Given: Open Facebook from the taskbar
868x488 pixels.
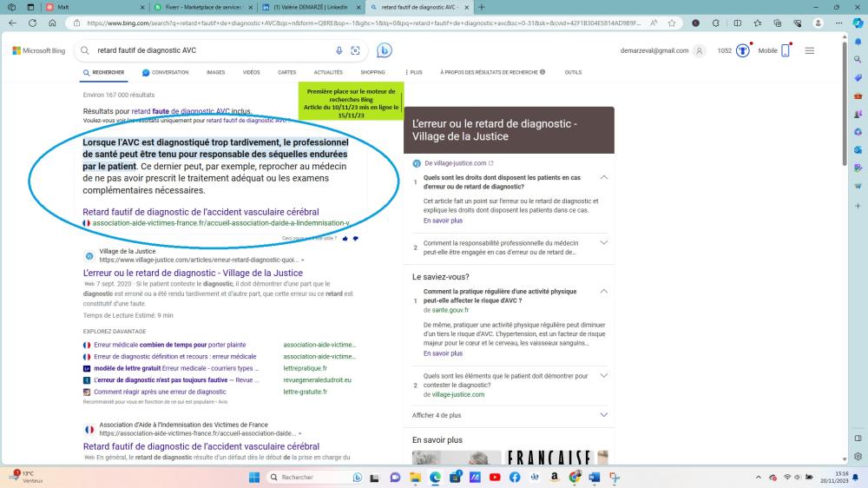Looking at the screenshot, I should tap(515, 477).
